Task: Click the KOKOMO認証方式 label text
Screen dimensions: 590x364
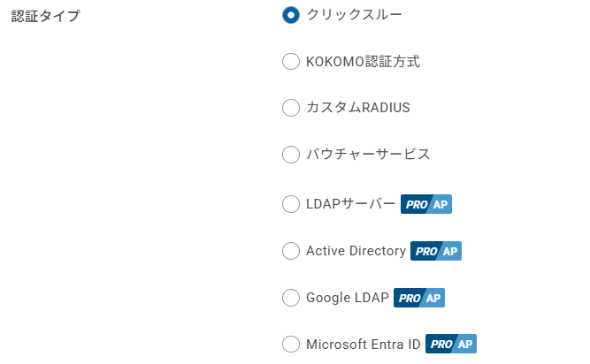Action: pyautogui.click(x=363, y=62)
